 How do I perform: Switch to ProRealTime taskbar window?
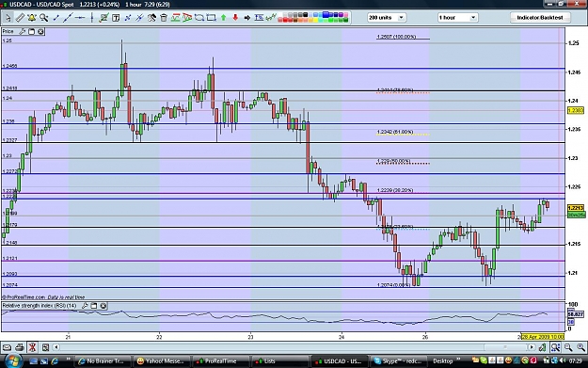220,360
